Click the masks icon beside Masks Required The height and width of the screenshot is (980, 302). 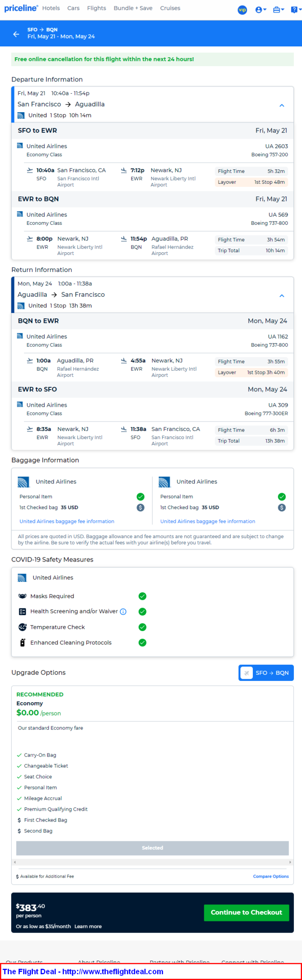(23, 596)
